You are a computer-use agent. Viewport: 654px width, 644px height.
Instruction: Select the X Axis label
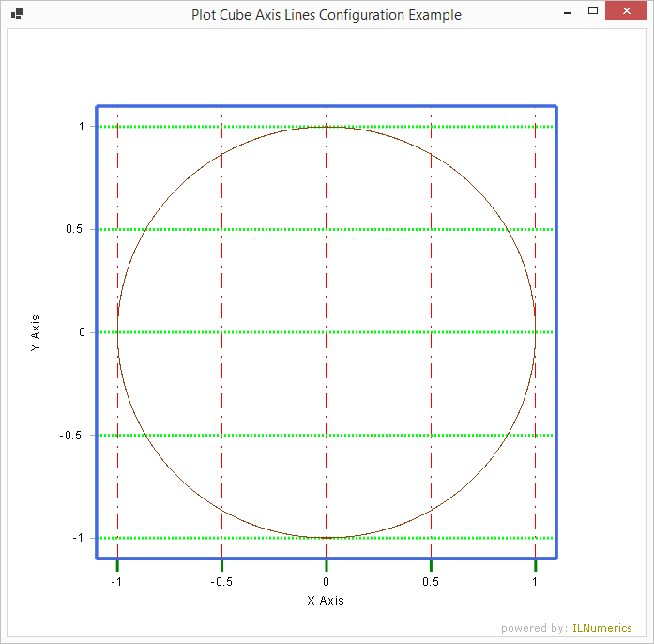pyautogui.click(x=326, y=600)
